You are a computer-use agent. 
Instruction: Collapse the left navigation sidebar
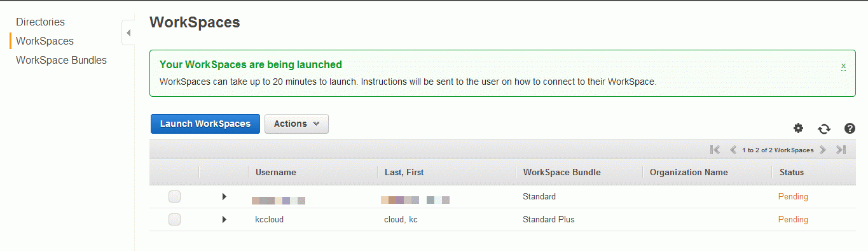pos(128,32)
